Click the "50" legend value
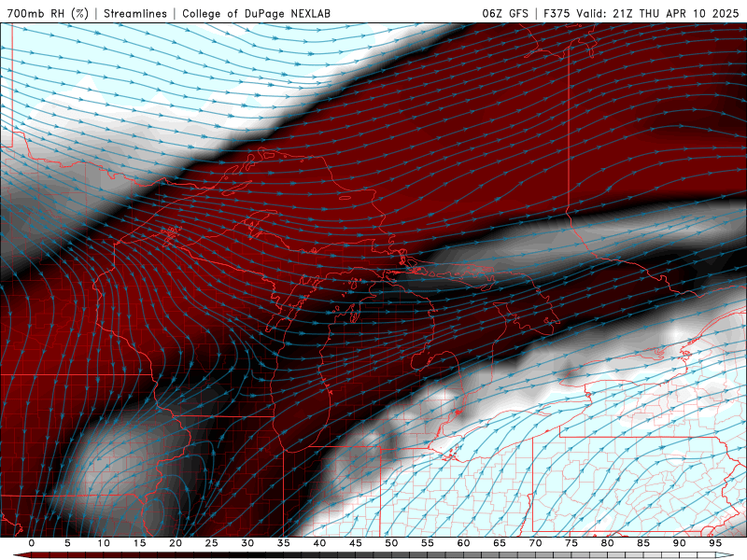Screen dimensions: 747x560 391,543
